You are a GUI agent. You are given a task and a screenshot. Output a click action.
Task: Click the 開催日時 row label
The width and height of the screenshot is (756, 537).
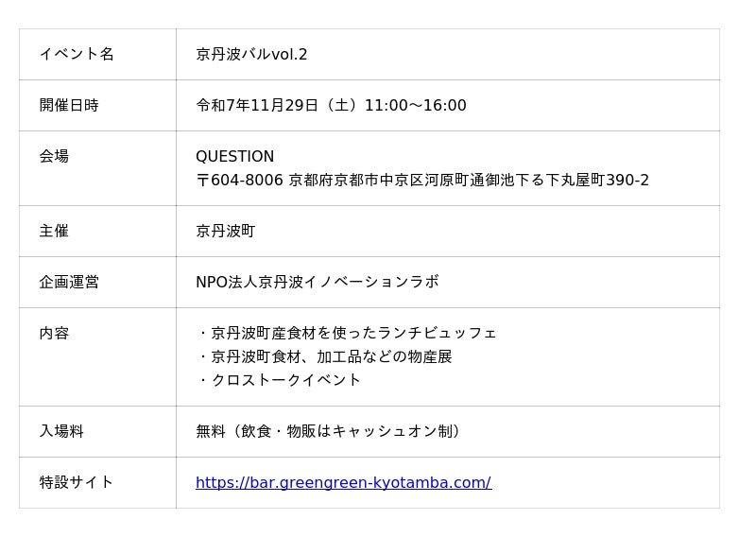point(69,105)
